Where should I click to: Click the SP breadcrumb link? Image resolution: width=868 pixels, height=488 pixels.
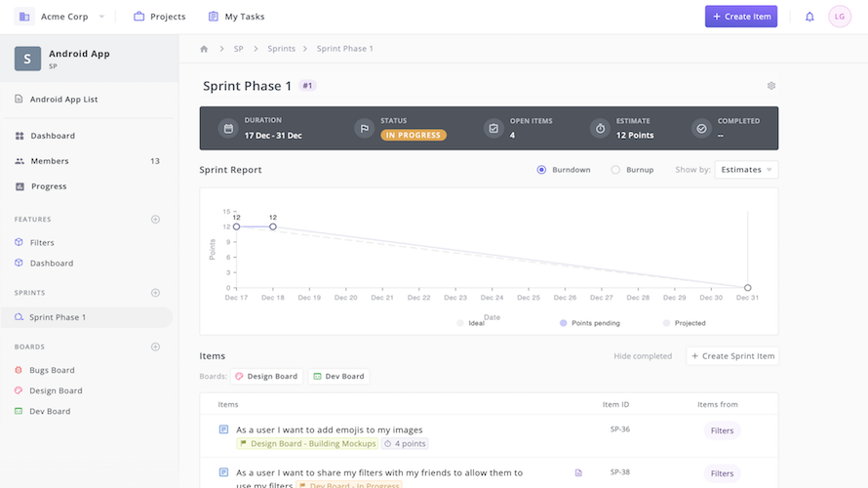coord(239,49)
